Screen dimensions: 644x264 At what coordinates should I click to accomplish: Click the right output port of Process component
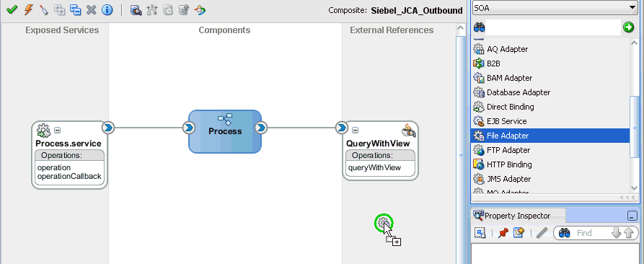(x=261, y=128)
